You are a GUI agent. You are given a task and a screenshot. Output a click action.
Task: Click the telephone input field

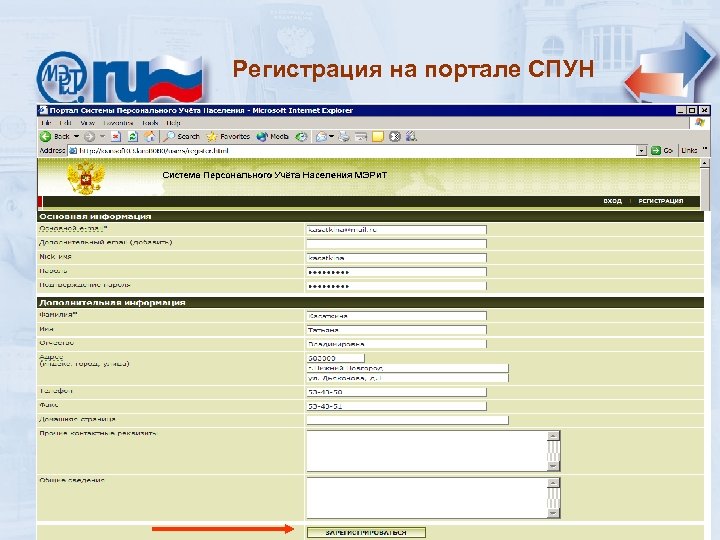396,392
